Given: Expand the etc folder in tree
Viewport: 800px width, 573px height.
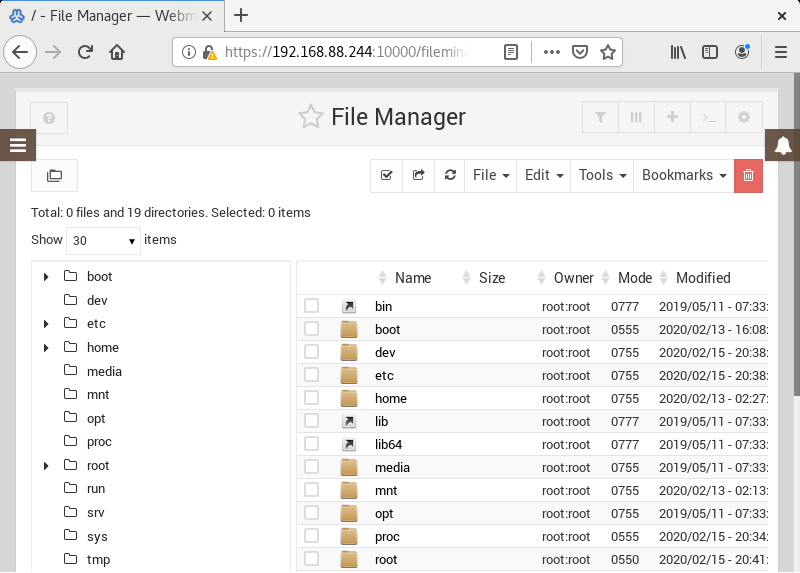Looking at the screenshot, I should 46,323.
